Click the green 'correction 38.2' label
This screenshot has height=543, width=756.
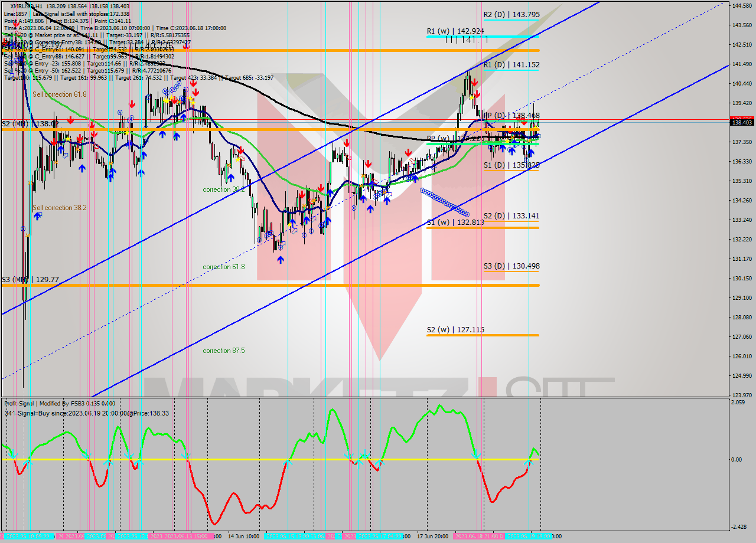coord(224,189)
